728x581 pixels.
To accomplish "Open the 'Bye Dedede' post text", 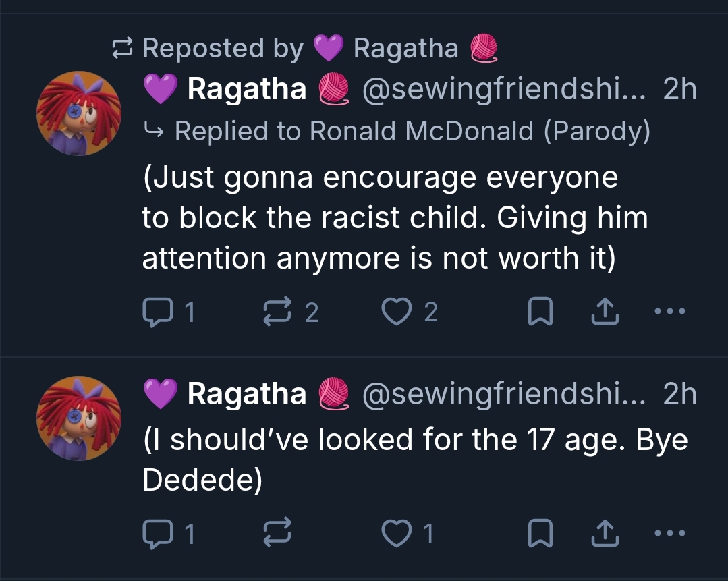I will [405, 459].
